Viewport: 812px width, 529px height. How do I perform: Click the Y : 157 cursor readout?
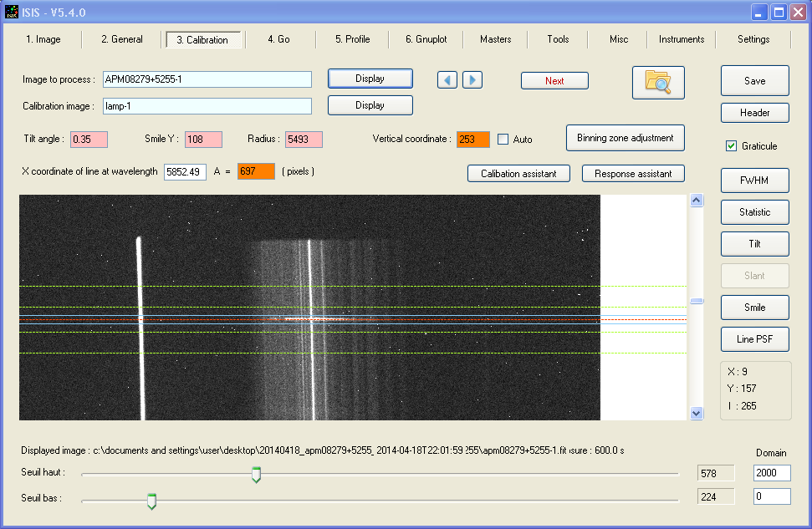point(742,389)
